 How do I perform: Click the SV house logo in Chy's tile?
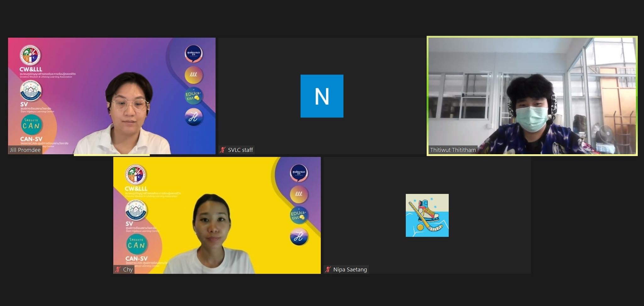[136, 210]
